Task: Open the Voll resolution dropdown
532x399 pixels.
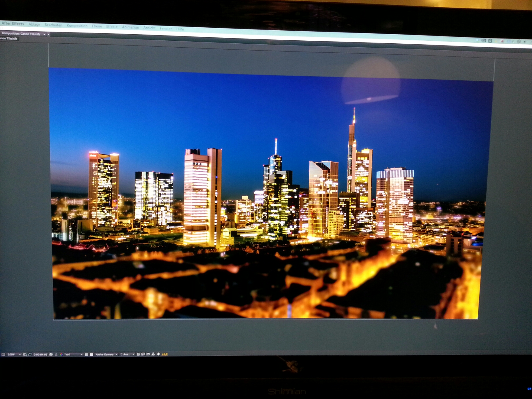Action: [x=74, y=354]
